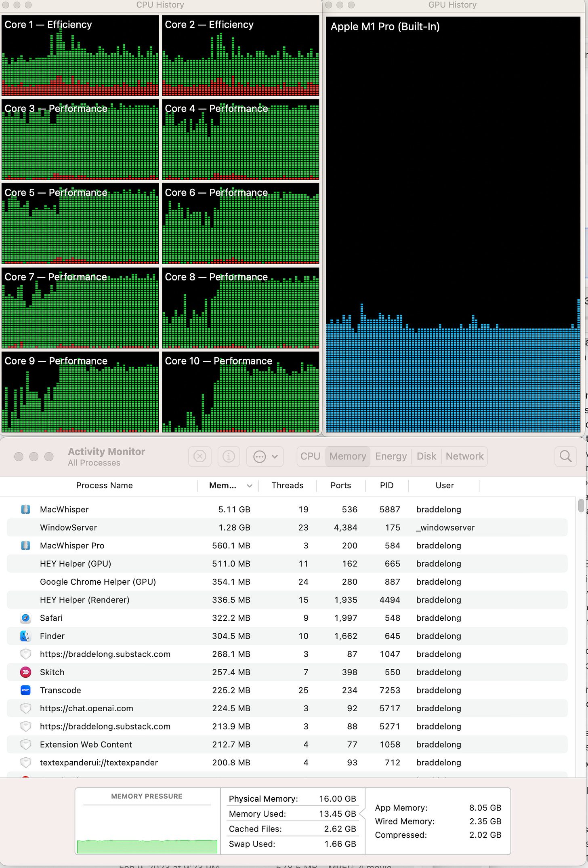The width and height of the screenshot is (588, 868).
Task: Select HEY Helper (Renderer) process
Action: (x=287, y=600)
